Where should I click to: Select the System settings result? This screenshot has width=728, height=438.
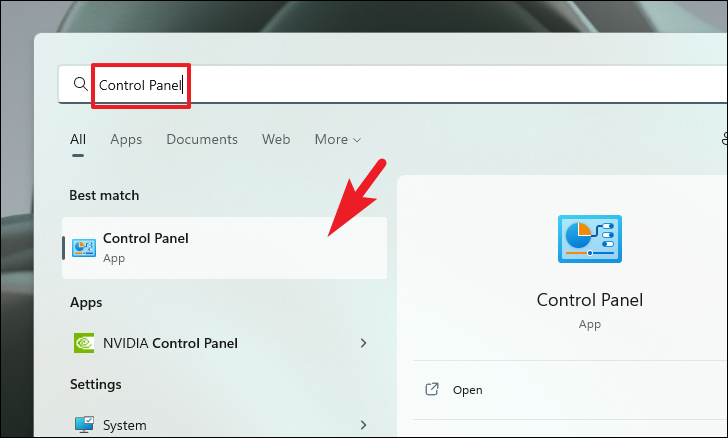[224, 425]
